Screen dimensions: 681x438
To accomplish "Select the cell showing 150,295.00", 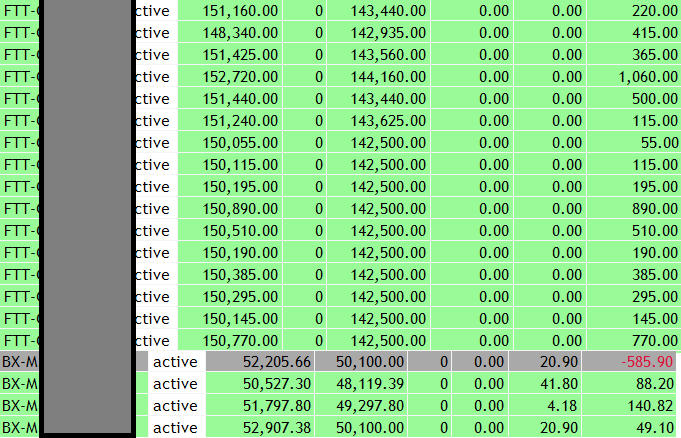I will point(230,297).
